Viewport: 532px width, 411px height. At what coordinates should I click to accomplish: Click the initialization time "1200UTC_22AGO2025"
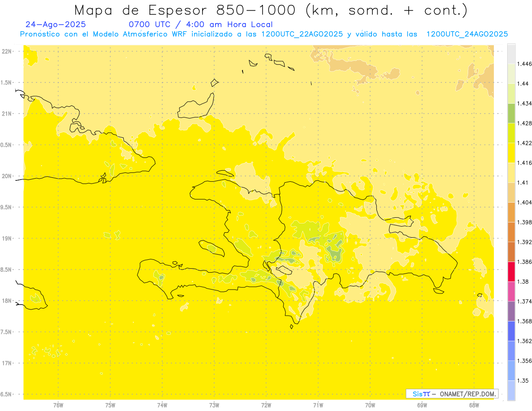coord(302,34)
